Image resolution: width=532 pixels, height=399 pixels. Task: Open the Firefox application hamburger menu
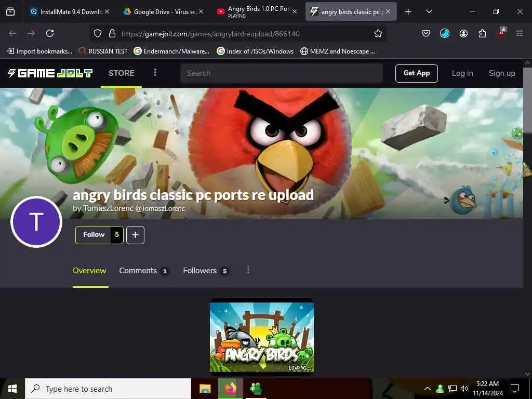click(520, 33)
